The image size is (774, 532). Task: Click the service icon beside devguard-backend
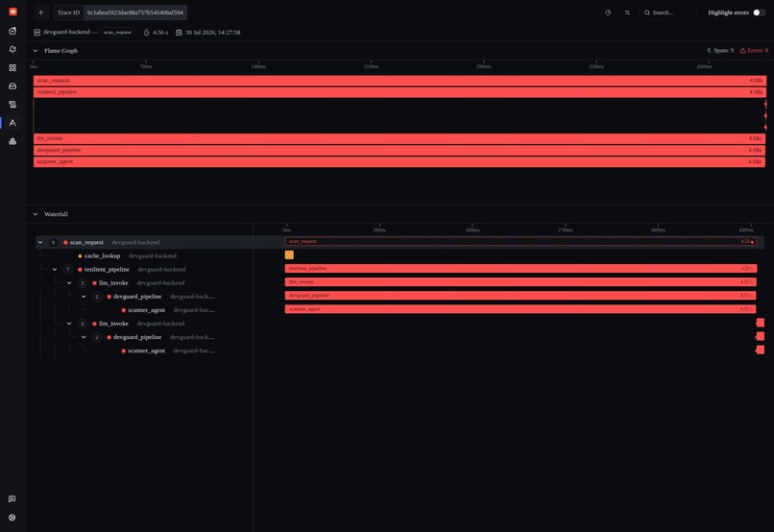tap(37, 32)
